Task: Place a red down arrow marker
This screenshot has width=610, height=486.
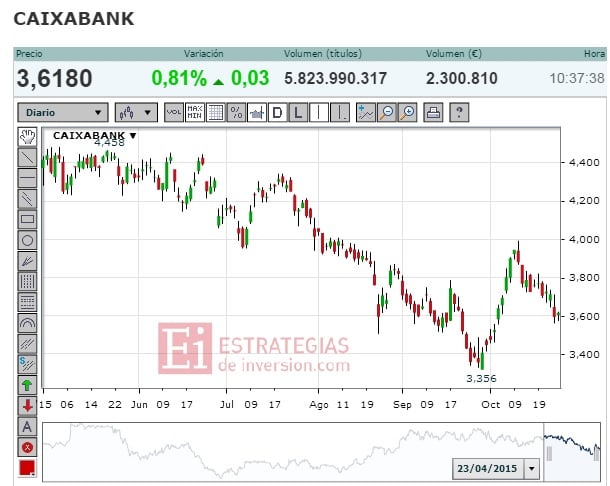Action: (27, 406)
